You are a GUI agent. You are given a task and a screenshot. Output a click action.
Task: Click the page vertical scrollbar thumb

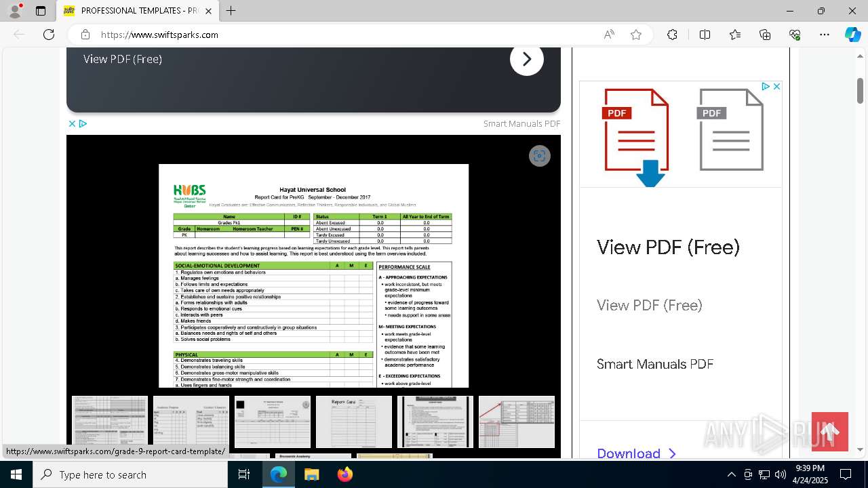pyautogui.click(x=860, y=91)
